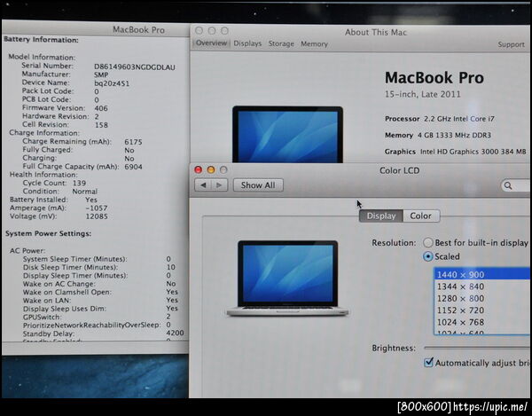Select Best for built-in display radio
Viewport: 532px width, 416px height.
coord(428,243)
